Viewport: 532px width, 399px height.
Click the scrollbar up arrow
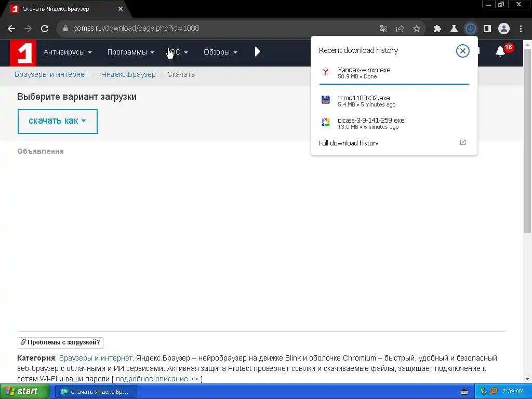click(527, 44)
